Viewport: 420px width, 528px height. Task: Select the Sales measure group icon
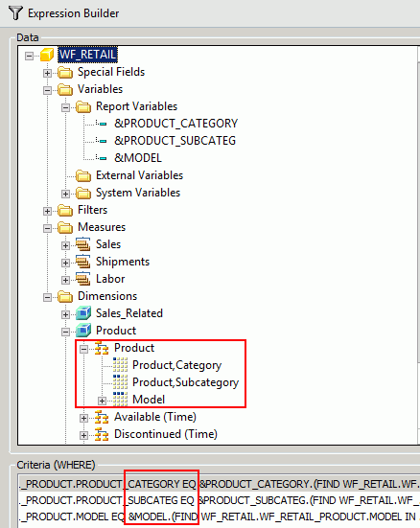click(82, 244)
